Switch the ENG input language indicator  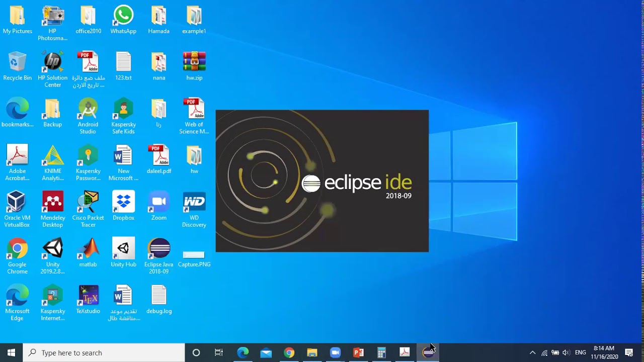[x=581, y=352]
